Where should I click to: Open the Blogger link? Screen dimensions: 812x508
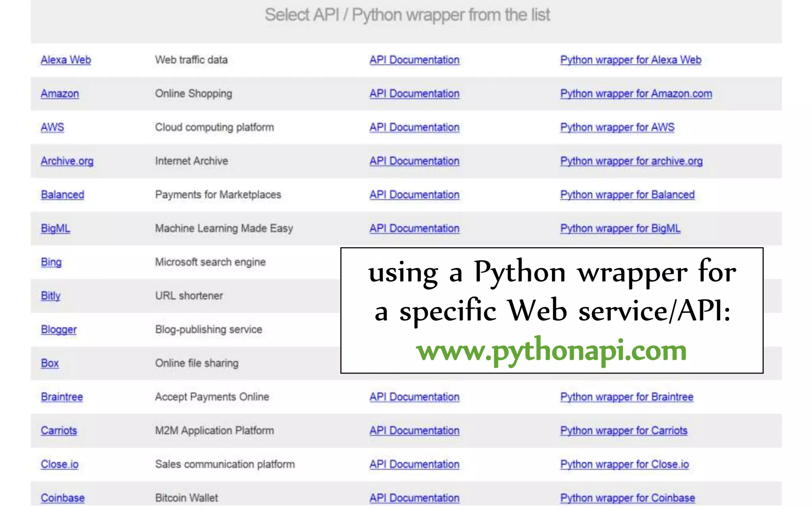tap(59, 330)
